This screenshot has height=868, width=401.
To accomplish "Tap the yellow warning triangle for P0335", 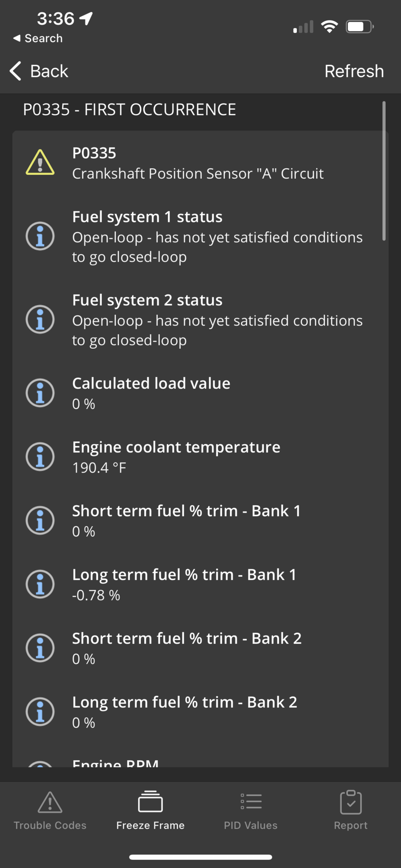I will coord(40,163).
